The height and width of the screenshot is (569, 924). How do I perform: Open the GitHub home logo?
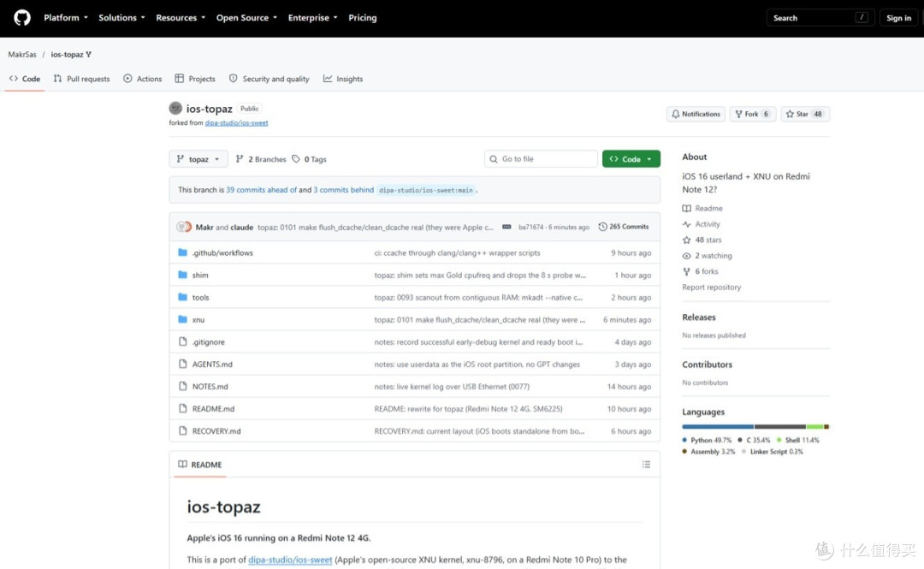tap(22, 18)
